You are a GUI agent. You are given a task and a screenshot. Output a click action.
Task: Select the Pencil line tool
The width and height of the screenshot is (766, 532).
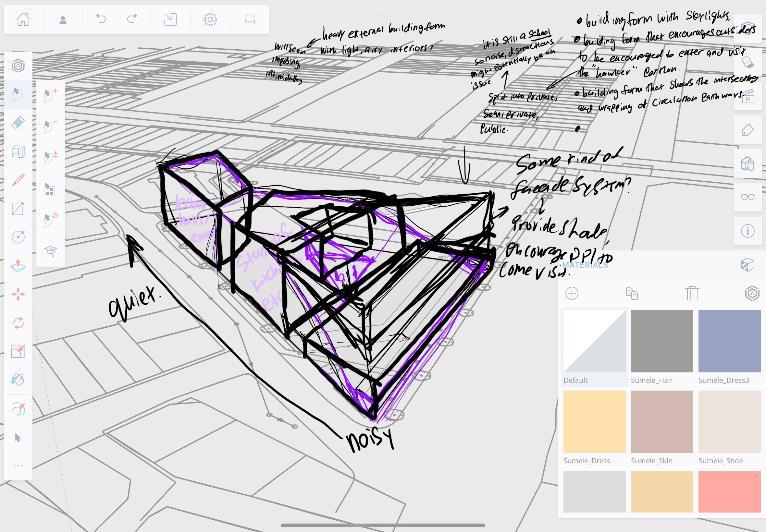point(18,180)
